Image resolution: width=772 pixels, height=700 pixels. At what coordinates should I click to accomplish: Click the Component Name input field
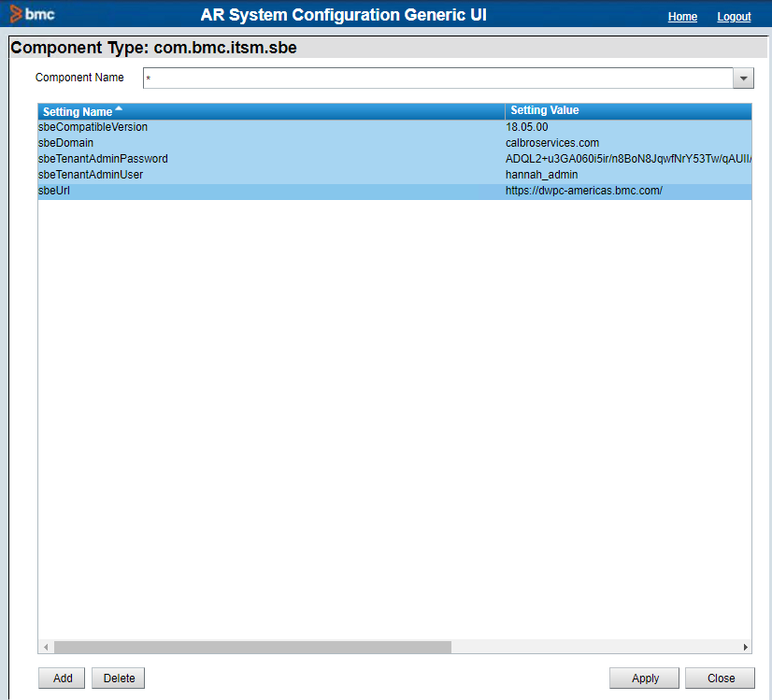436,79
